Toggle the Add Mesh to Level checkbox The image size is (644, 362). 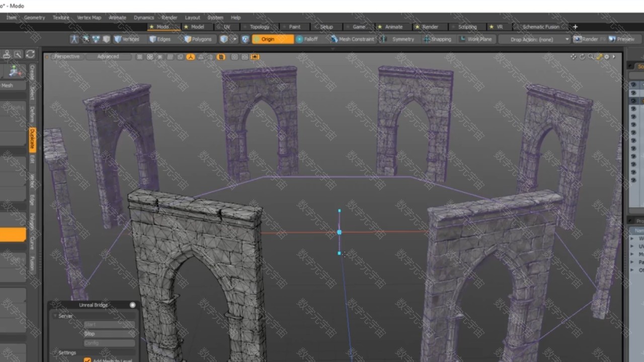[88, 360]
